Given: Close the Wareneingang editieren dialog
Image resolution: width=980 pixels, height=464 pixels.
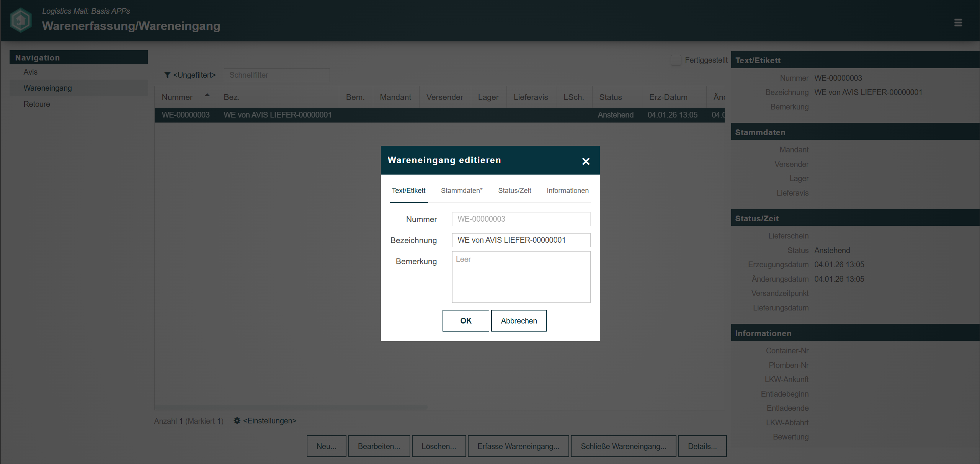Looking at the screenshot, I should (586, 161).
